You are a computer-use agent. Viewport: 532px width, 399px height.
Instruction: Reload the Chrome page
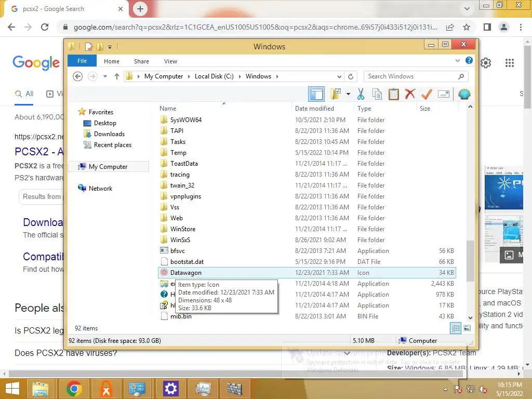tap(45, 27)
